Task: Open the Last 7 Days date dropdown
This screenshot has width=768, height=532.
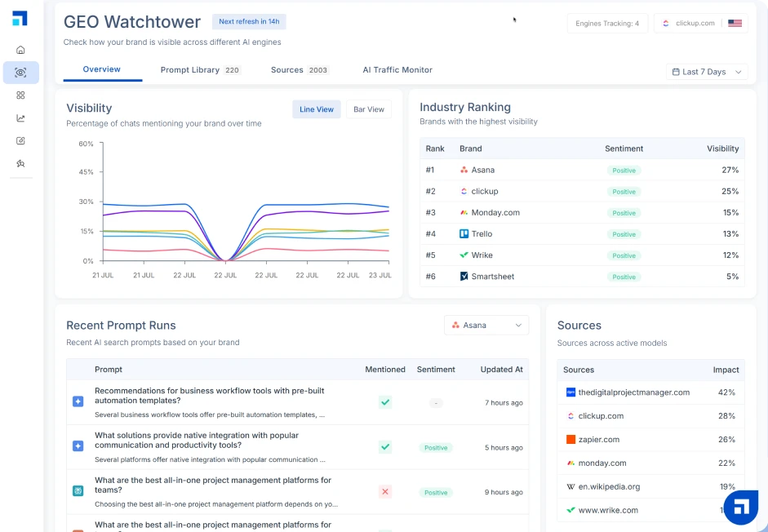Action: pos(707,72)
